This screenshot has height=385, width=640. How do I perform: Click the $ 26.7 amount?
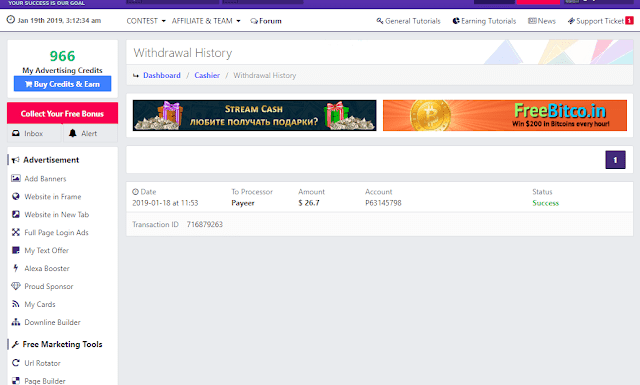[x=309, y=203]
